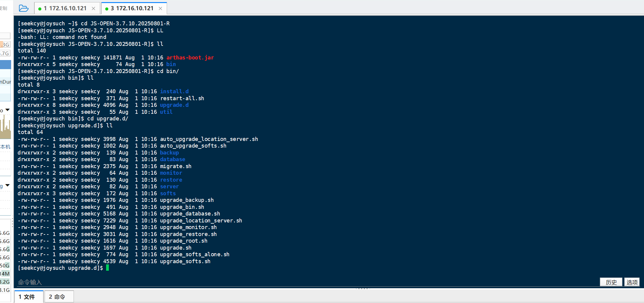Viewport: 644px width, 303px height.
Task: Close the first 172.16.10.121 tab
Action: coord(93,8)
